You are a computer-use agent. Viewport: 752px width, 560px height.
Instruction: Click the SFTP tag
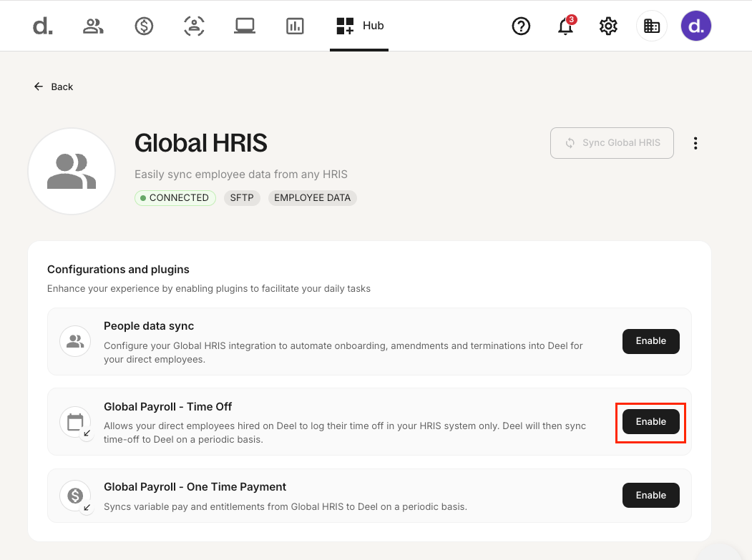(242, 198)
